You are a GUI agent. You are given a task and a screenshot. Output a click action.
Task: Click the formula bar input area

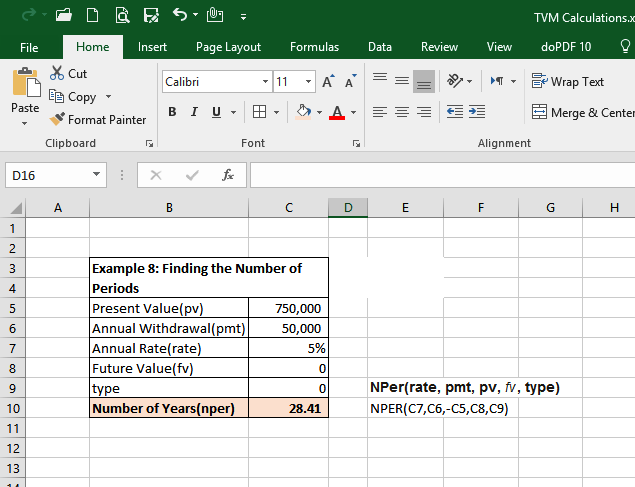pyautogui.click(x=443, y=175)
